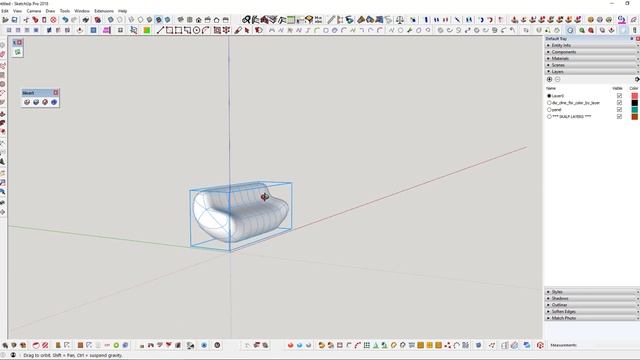Toggle visibility of panel layer

619,109
